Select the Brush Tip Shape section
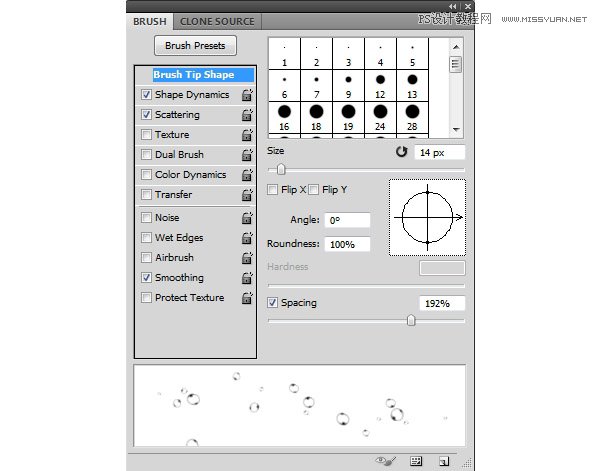The image size is (600, 471). click(x=195, y=75)
